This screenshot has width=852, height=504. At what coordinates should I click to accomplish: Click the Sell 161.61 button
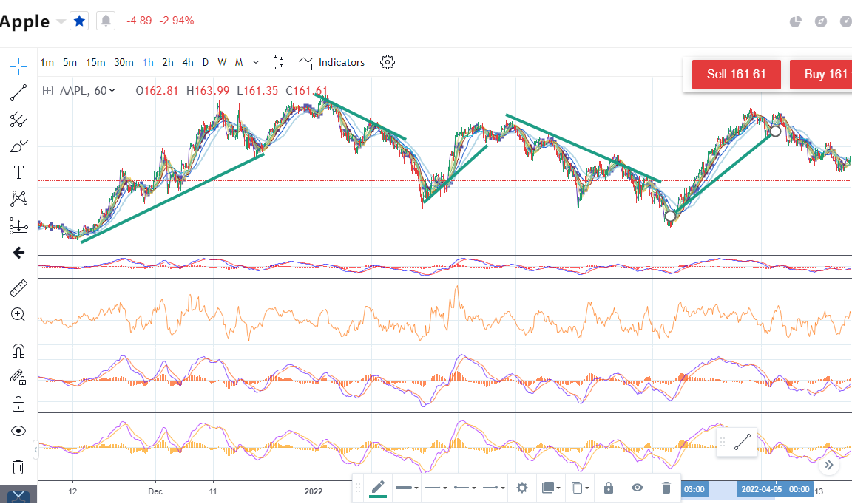(736, 74)
